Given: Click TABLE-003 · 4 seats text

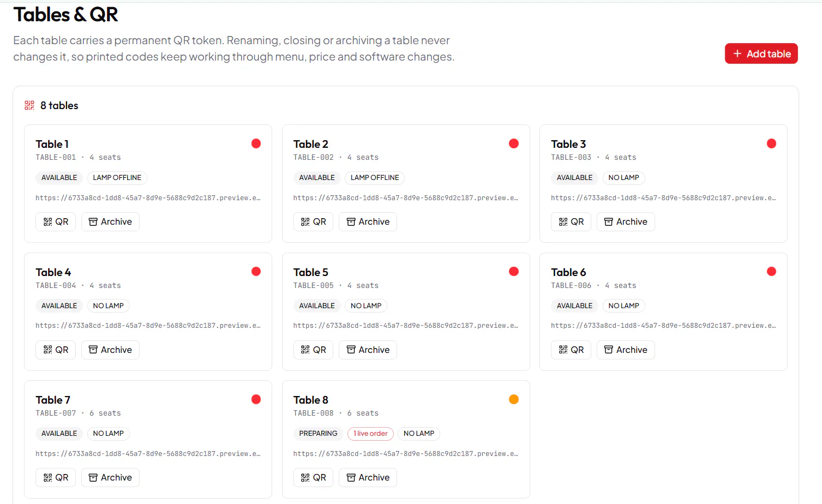Looking at the screenshot, I should (x=593, y=158).
